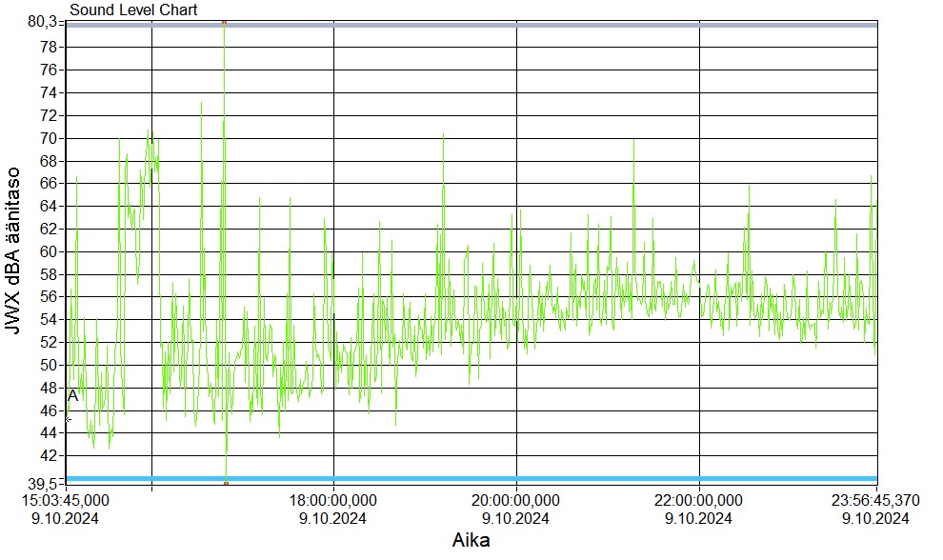Image resolution: width=943 pixels, height=560 pixels.
Task: Grab the orange cursor handle at the chart top
Action: click(225, 22)
